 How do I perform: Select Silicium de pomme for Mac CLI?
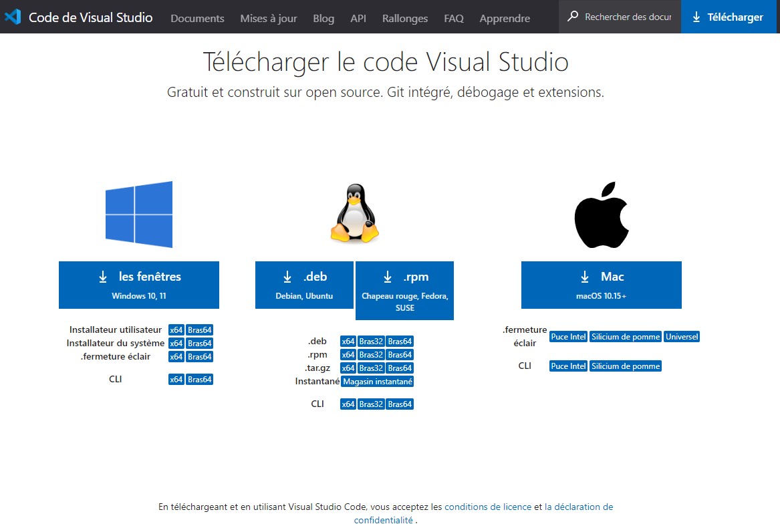point(626,366)
